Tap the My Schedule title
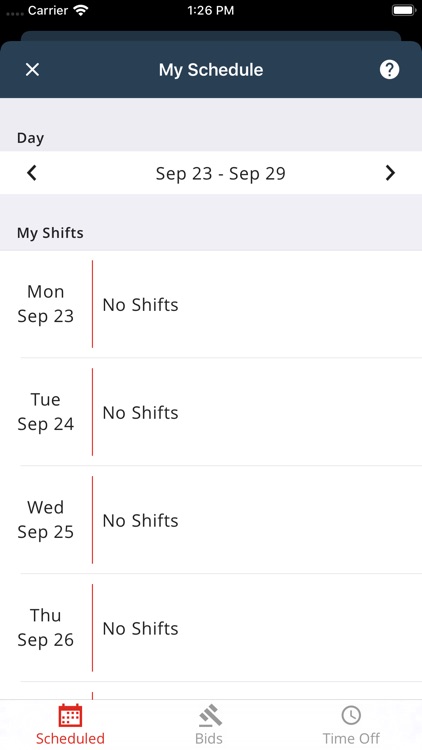The height and width of the screenshot is (750, 422). [211, 70]
